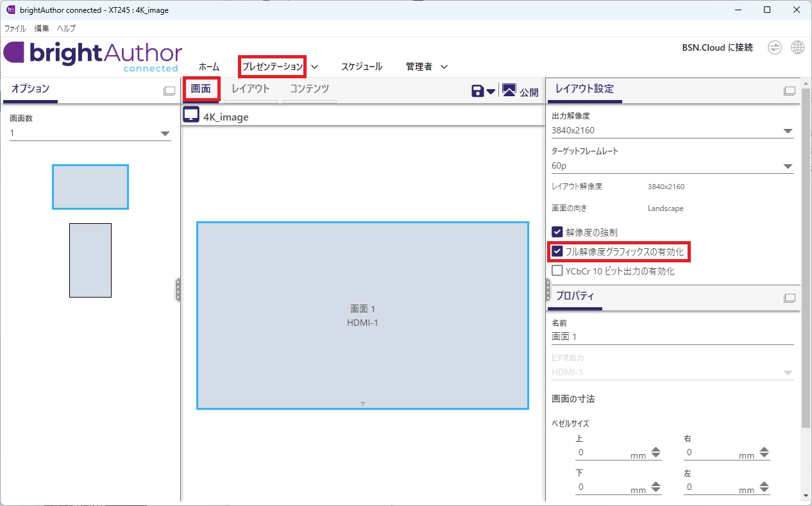Toggle フル解像度グラフィックスの有効化 checkbox
This screenshot has height=506, width=812.
557,251
